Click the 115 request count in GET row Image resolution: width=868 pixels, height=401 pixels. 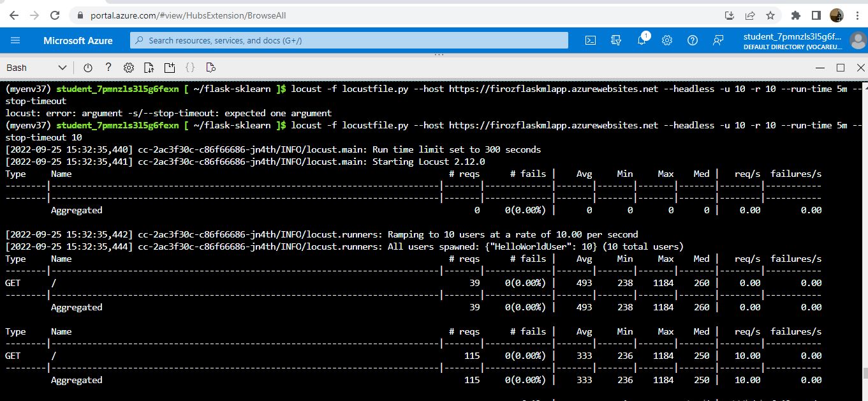pos(472,356)
